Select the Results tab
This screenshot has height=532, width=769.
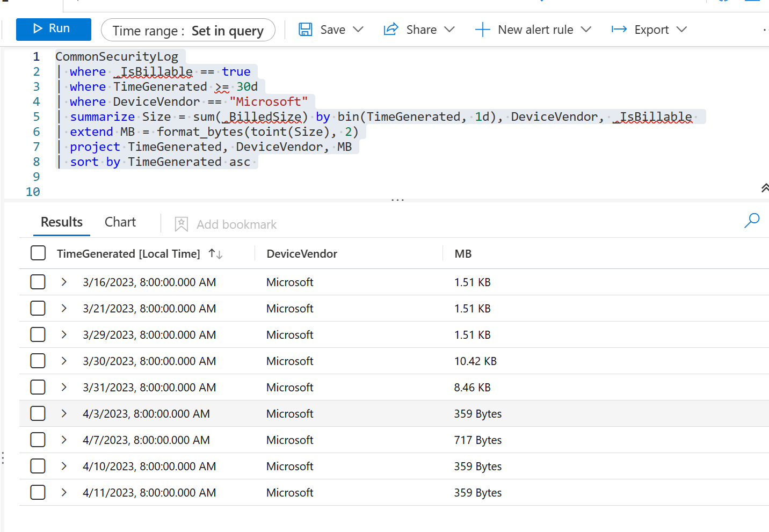tap(61, 222)
